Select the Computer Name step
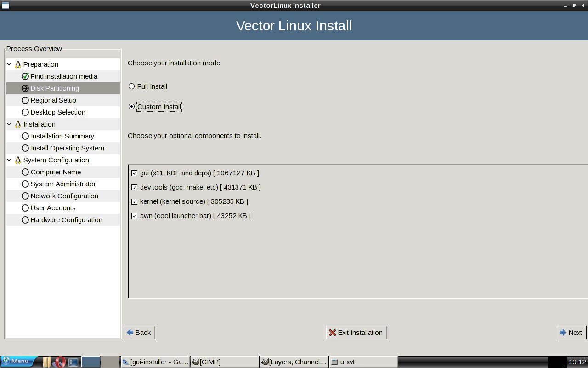Image resolution: width=588 pixels, height=368 pixels. tap(63, 172)
